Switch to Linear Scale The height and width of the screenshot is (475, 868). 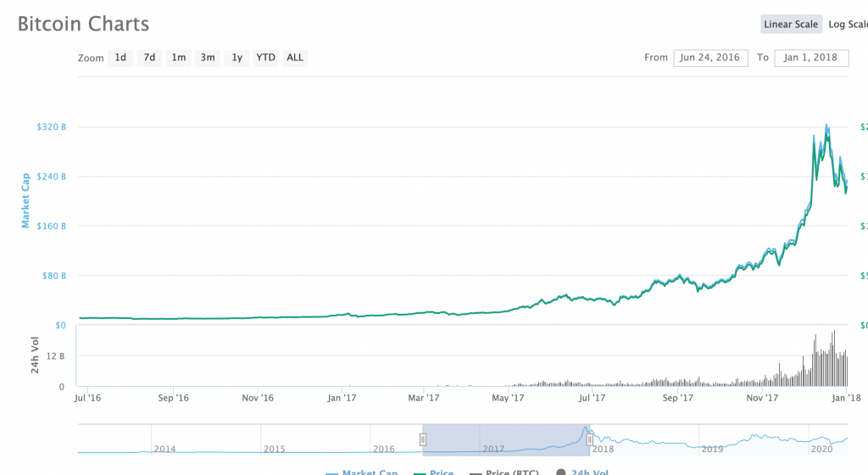(791, 25)
